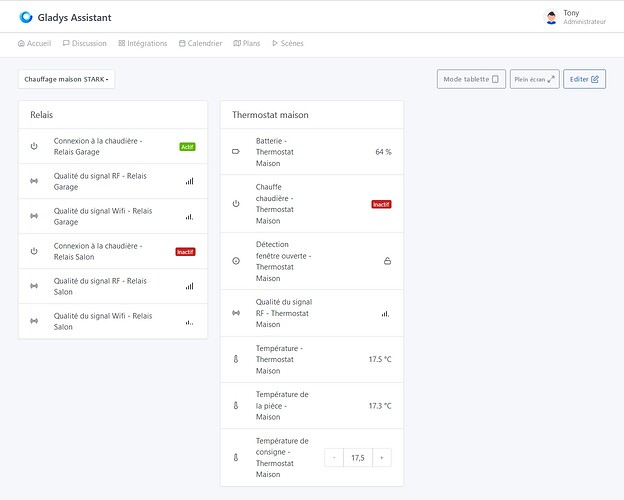This screenshot has width=624, height=500.
Task: Click the power icon for Relais Garage connection
Action: coord(34,146)
